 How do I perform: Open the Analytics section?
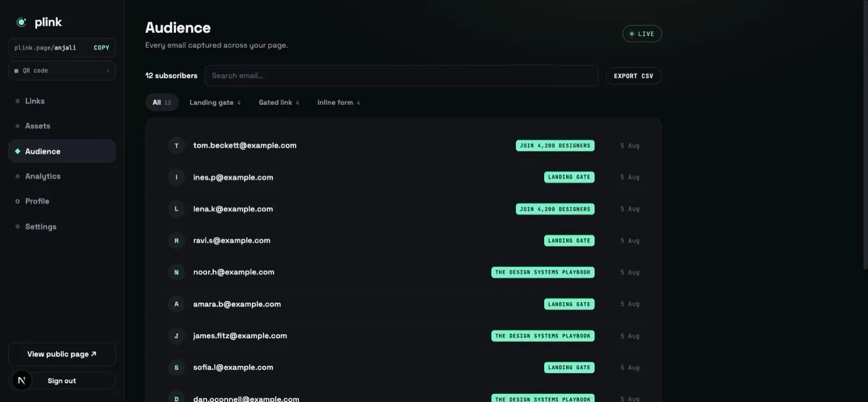tap(62, 176)
